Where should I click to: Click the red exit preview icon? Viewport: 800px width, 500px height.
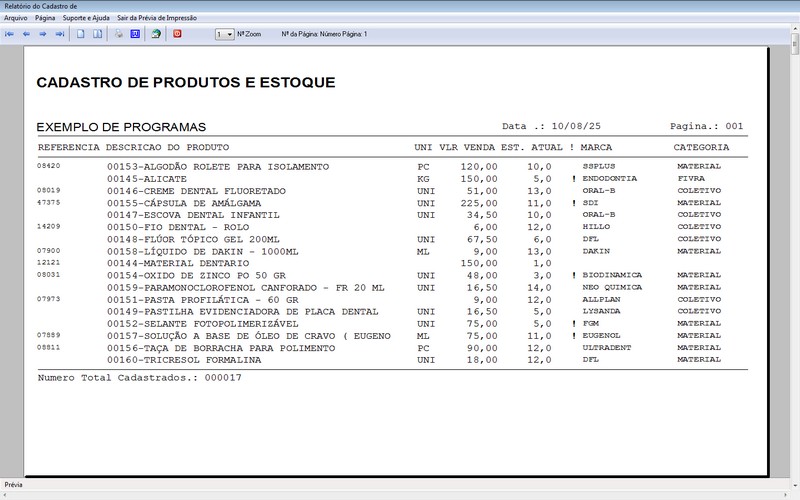pyautogui.click(x=178, y=34)
